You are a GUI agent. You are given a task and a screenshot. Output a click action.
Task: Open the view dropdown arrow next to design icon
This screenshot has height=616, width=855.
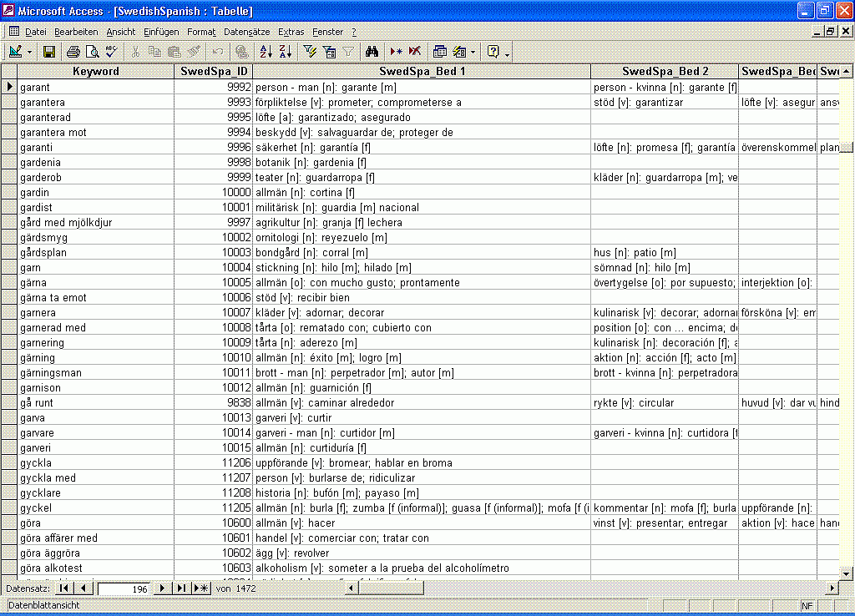coord(29,53)
